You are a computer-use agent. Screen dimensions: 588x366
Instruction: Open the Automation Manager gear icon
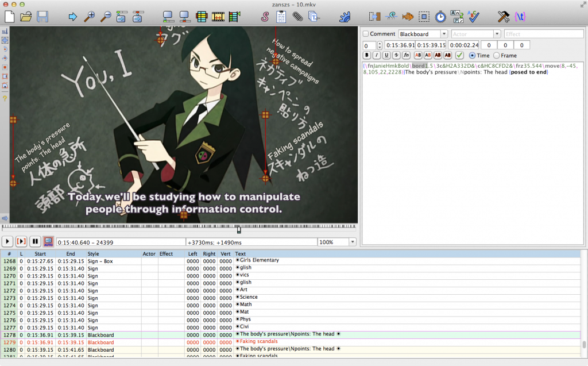[x=345, y=17]
